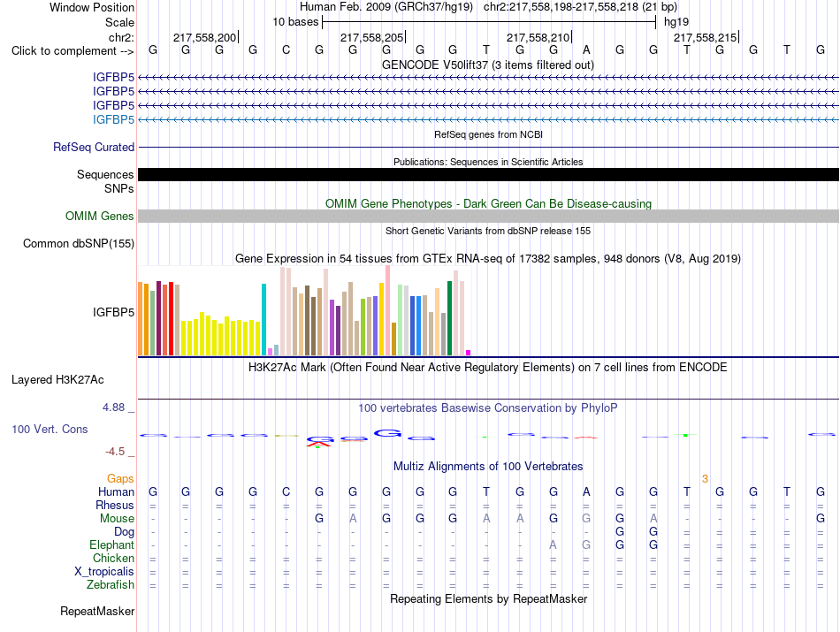Click the 'Zebrafish' alignment row label
Image resolution: width=840 pixels, height=632 pixels.
(x=111, y=585)
